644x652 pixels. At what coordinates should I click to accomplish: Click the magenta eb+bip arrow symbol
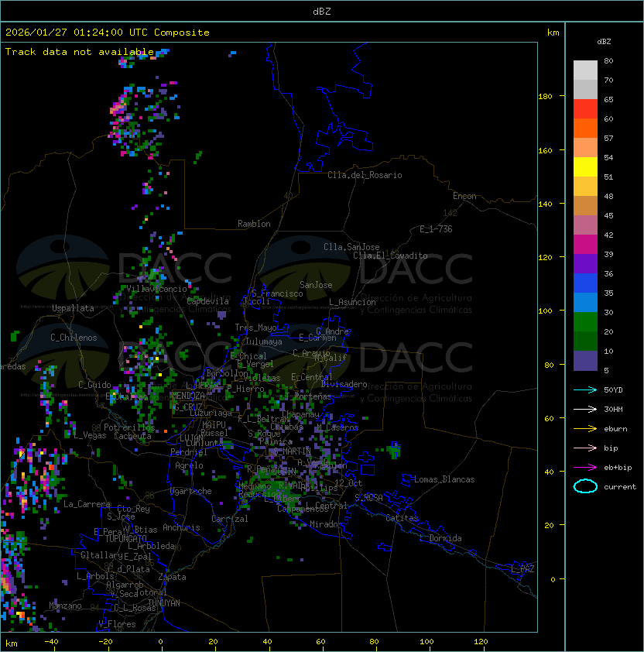(585, 467)
